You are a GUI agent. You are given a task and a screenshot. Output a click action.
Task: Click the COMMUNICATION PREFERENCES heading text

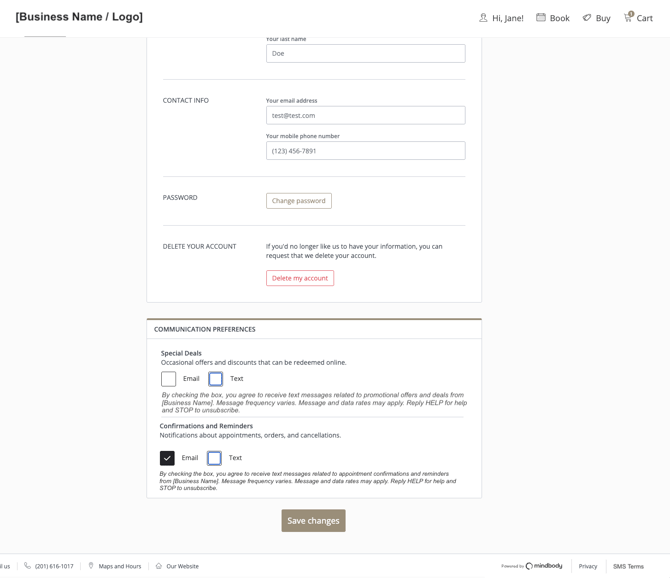tap(205, 329)
